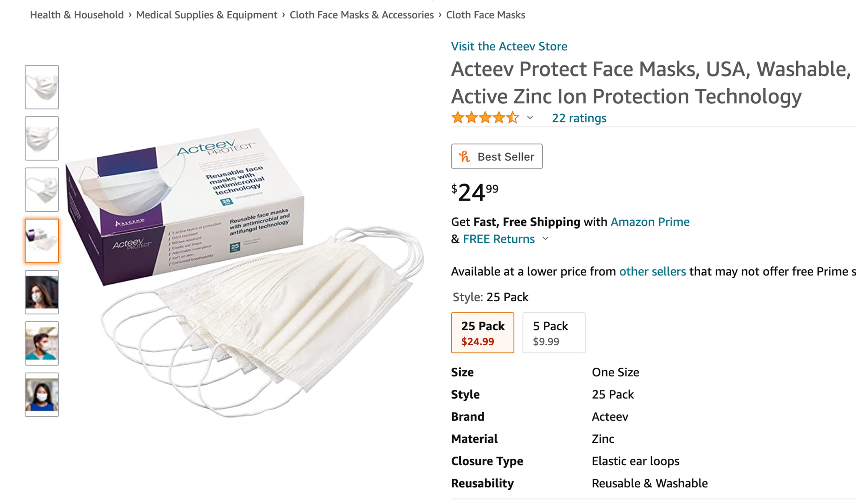Go to Health & Household breadcrumb
This screenshot has width=856, height=504.
77,15
